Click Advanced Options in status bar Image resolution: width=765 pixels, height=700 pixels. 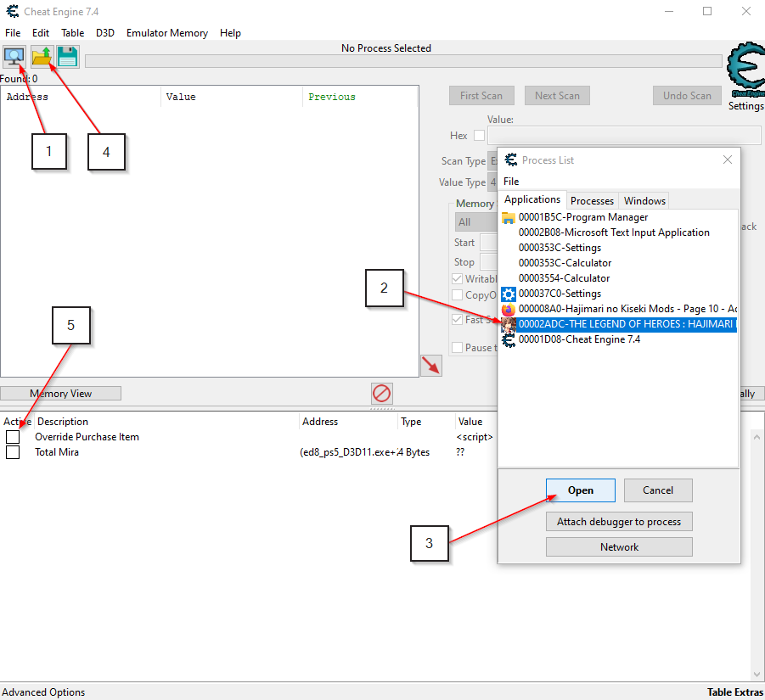point(43,692)
